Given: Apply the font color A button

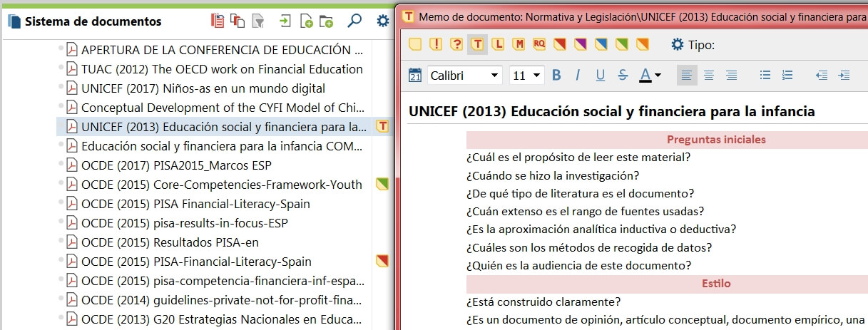Looking at the screenshot, I should (x=645, y=75).
